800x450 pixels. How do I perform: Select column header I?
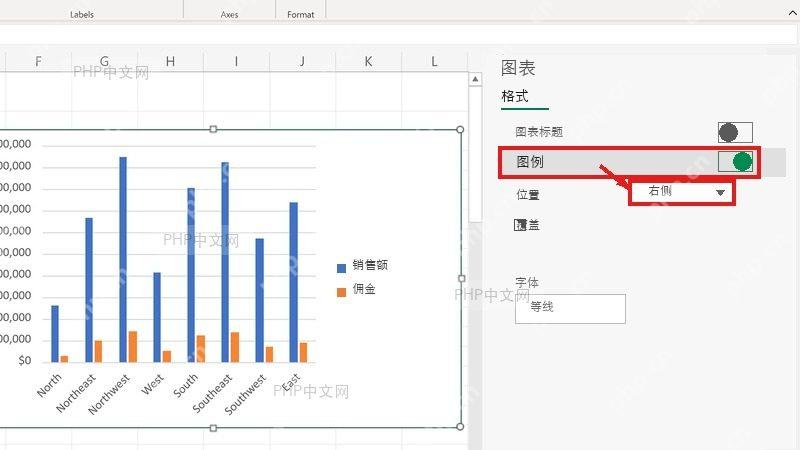[x=236, y=62]
